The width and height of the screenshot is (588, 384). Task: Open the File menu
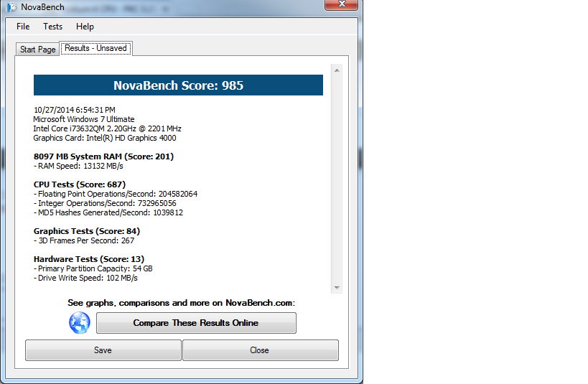(23, 27)
